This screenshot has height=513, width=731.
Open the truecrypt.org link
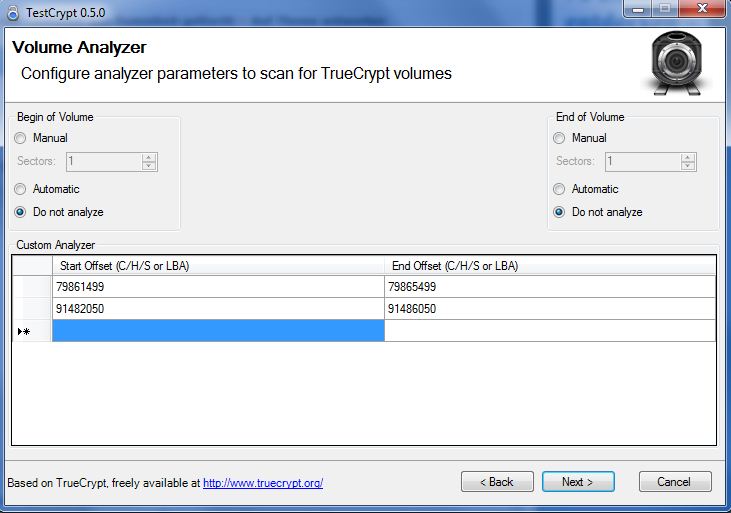click(263, 483)
